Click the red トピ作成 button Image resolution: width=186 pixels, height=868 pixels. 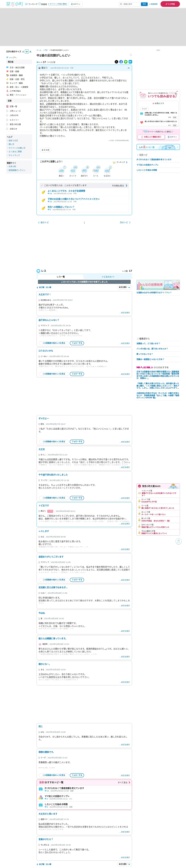170,4
